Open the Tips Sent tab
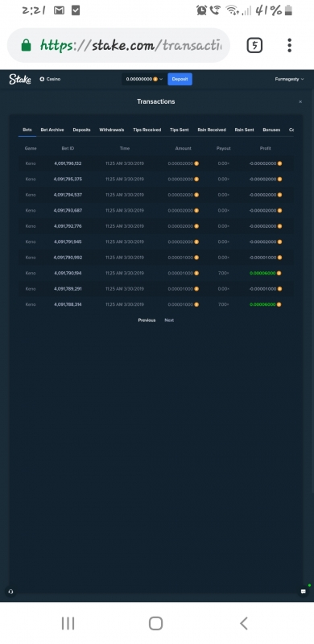 [180, 130]
